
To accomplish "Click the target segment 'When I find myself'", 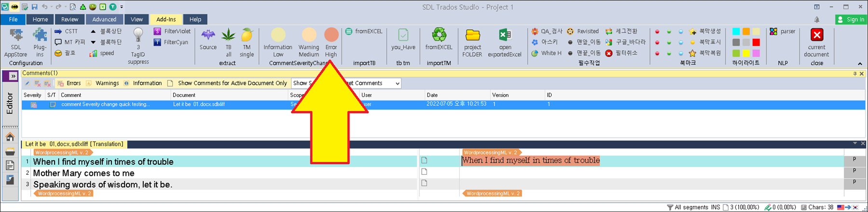I will (531, 160).
